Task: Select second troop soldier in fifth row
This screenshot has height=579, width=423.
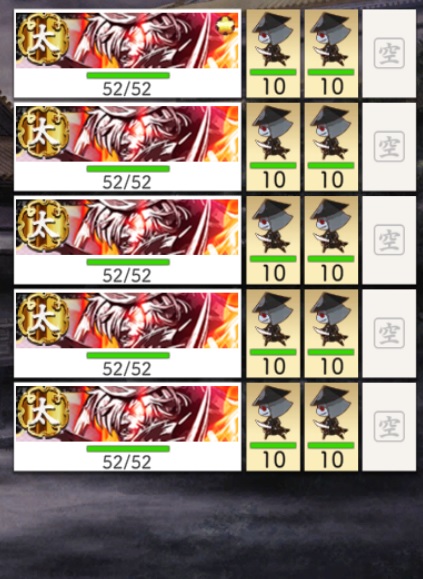Action: point(331,427)
